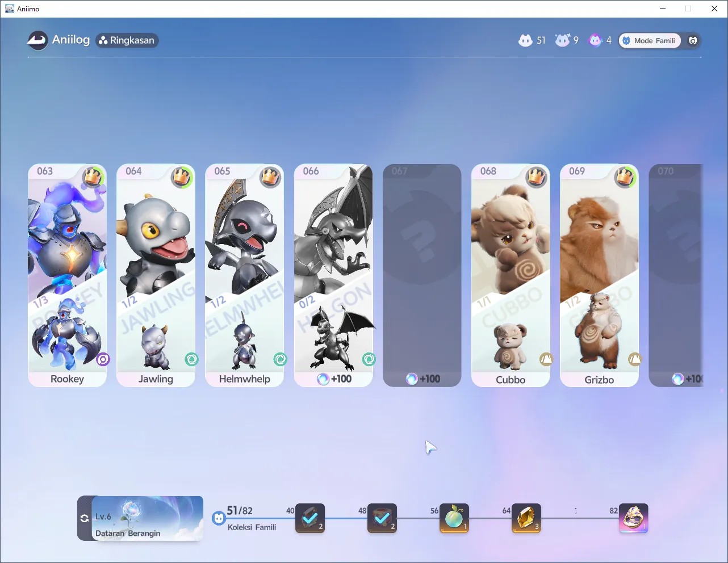The height and width of the screenshot is (563, 728).
Task: Click the purple element icon on Rookey
Action: (x=103, y=359)
